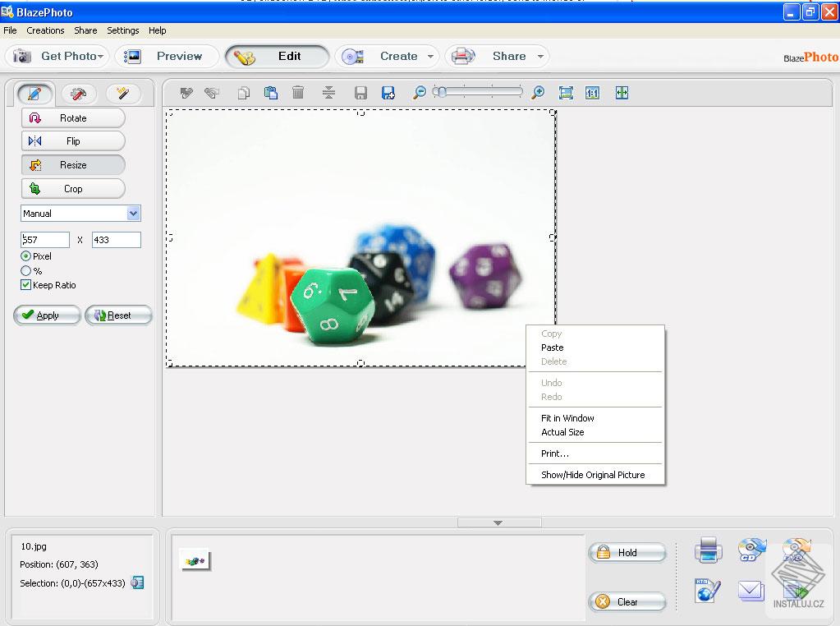840x626 pixels.
Task: Click the Flip button
Action: (x=73, y=141)
